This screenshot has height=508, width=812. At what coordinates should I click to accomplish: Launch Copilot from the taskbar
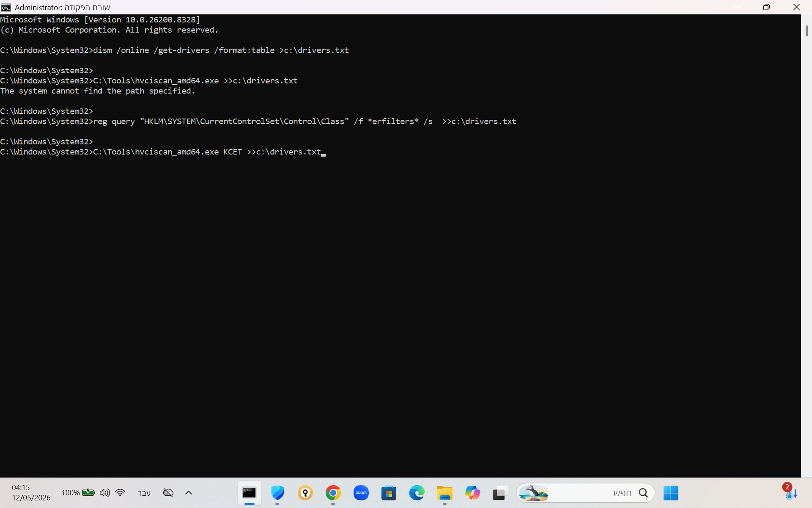[x=472, y=493]
